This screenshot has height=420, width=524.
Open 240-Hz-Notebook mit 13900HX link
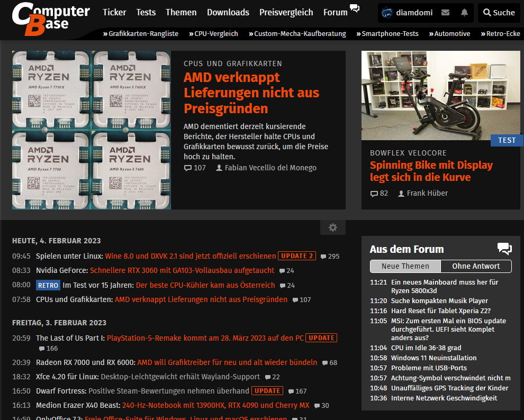pos(216,405)
